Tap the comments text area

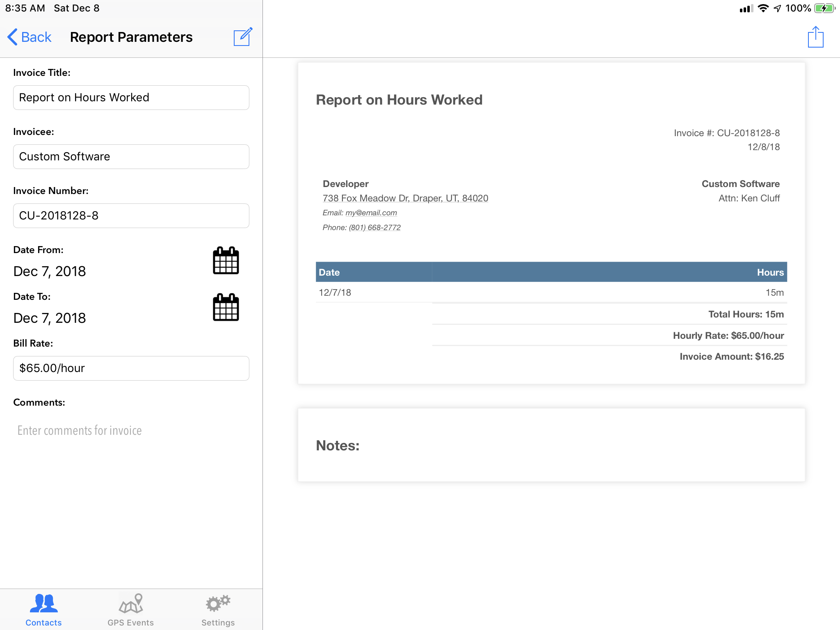point(131,431)
